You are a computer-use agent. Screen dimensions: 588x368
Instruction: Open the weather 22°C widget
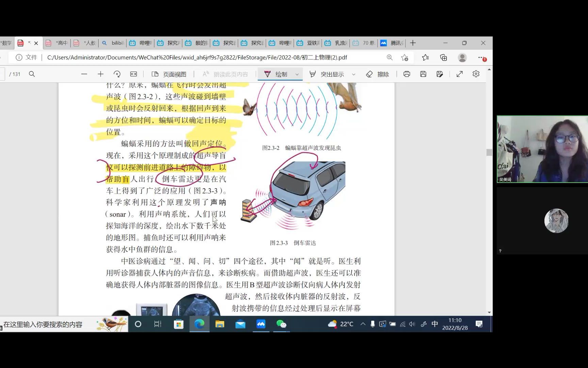(341, 324)
